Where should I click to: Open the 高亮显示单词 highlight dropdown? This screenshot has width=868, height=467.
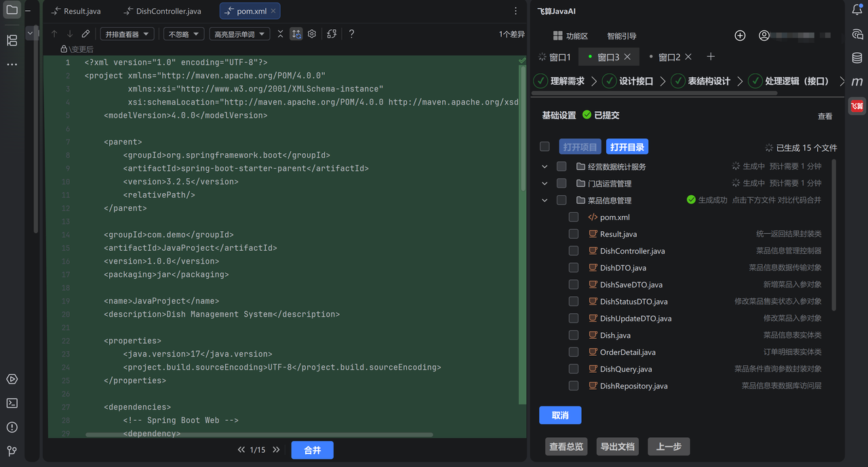[x=240, y=34]
